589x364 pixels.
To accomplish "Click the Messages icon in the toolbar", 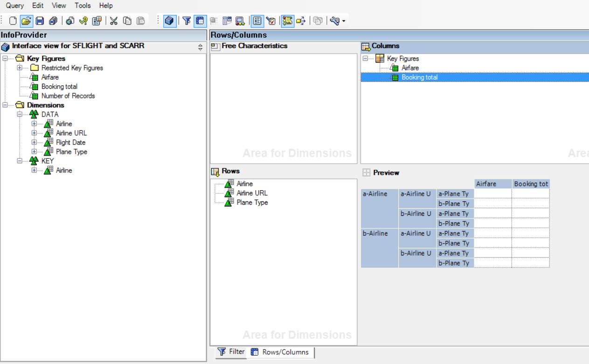I will pos(288,21).
